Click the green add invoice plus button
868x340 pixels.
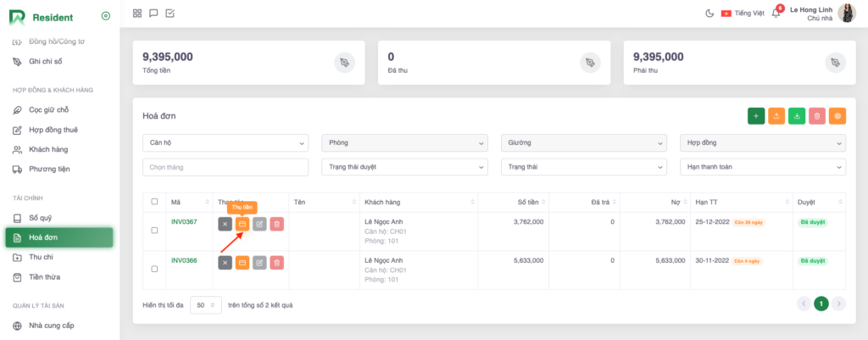pos(756,116)
